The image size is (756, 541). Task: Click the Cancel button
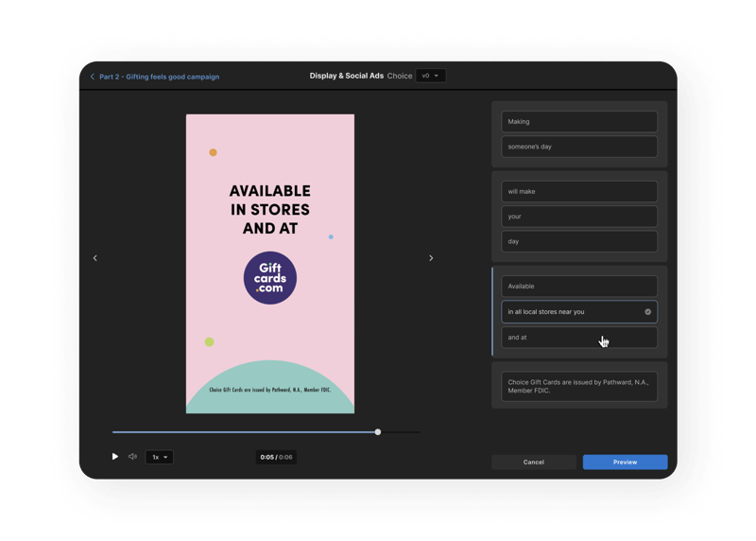point(534,462)
